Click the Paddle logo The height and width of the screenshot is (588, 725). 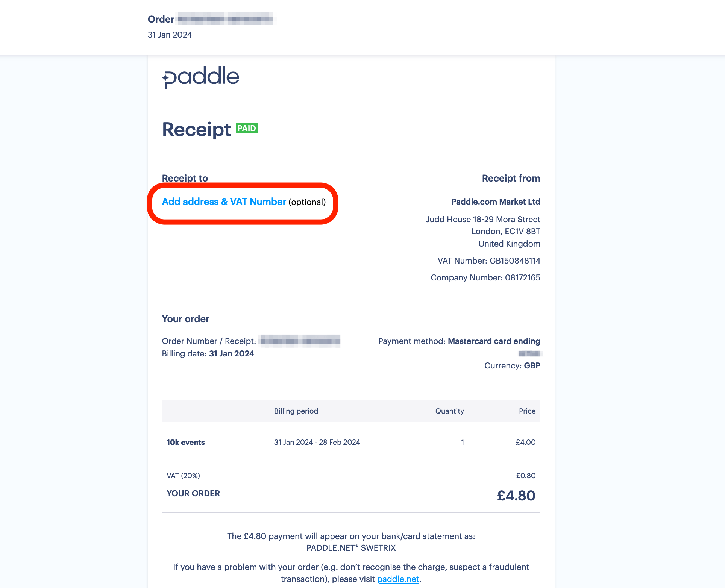pyautogui.click(x=200, y=77)
